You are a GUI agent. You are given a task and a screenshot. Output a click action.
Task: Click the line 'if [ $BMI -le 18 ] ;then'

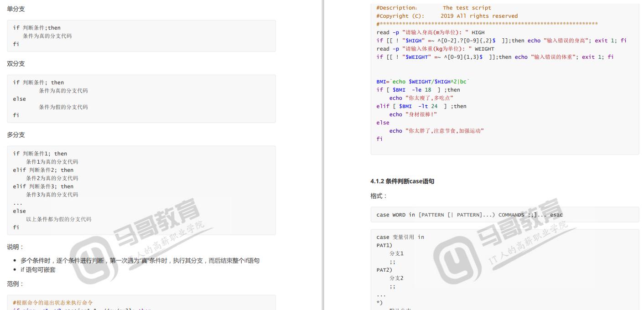418,90
